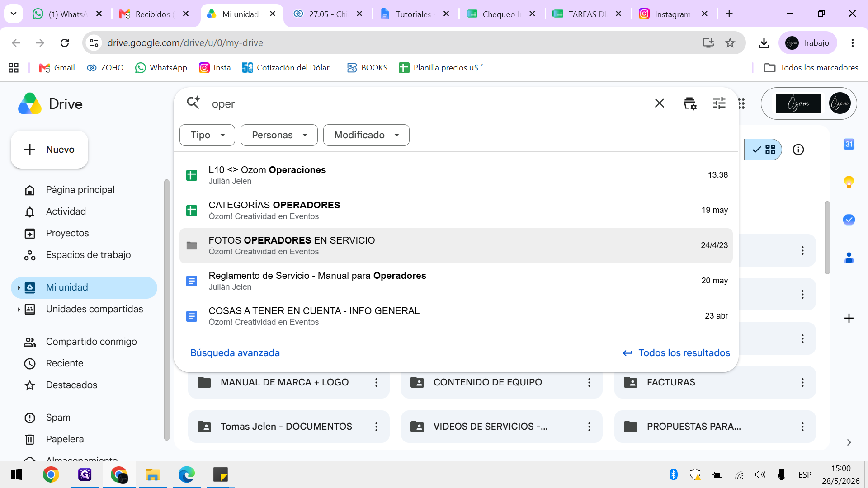Image resolution: width=868 pixels, height=488 pixels.
Task: Open the Personas filter dropdown
Action: (279, 135)
